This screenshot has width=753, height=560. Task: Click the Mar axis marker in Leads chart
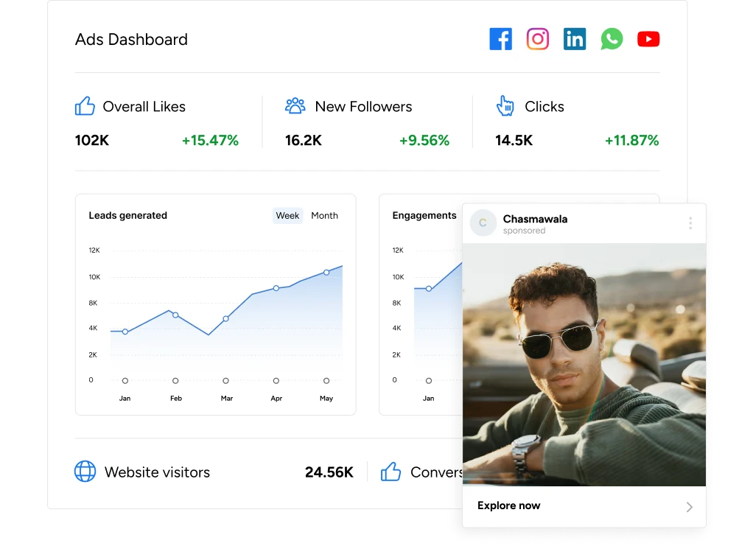(x=225, y=381)
